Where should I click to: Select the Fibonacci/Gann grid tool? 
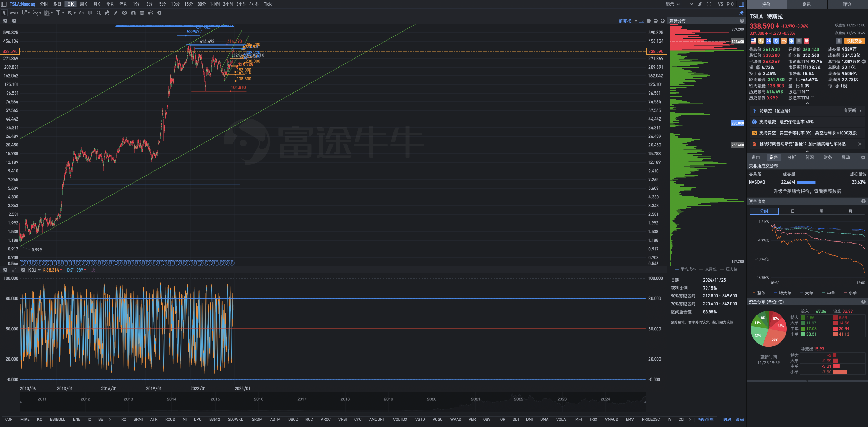[47, 13]
